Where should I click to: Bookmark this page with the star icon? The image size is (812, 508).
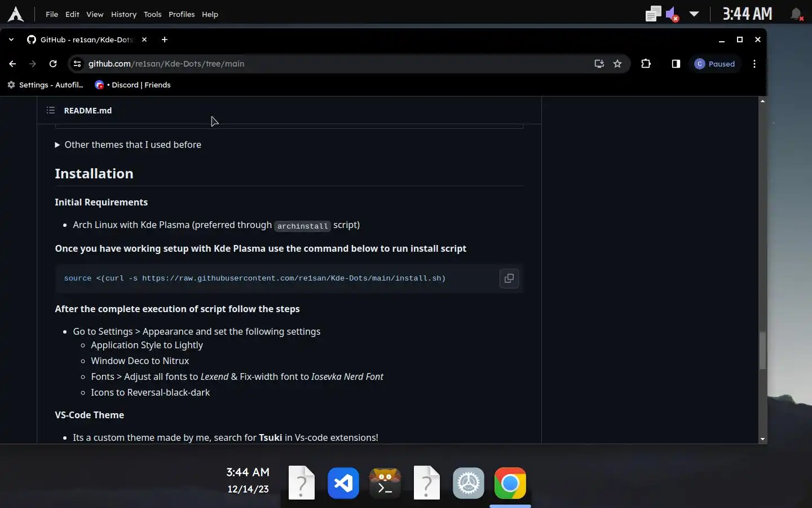pyautogui.click(x=618, y=64)
